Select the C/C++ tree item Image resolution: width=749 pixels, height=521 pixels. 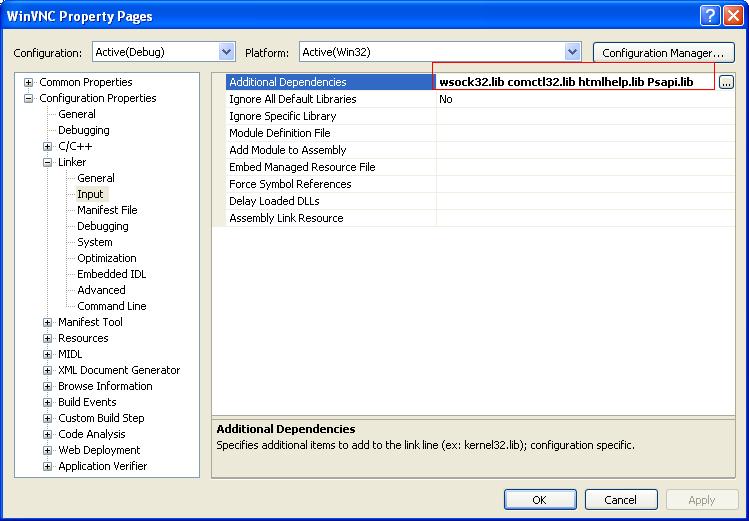75,146
